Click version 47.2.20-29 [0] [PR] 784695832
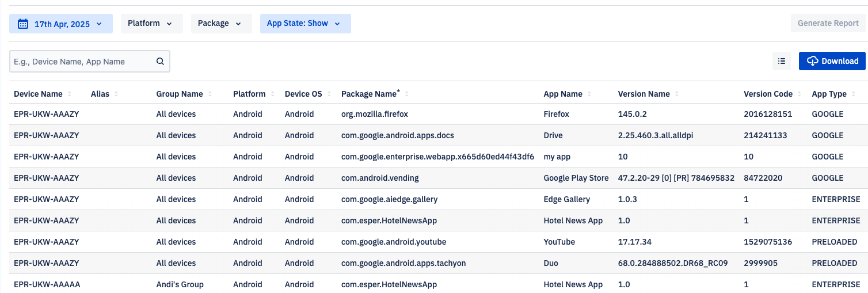 tap(676, 178)
